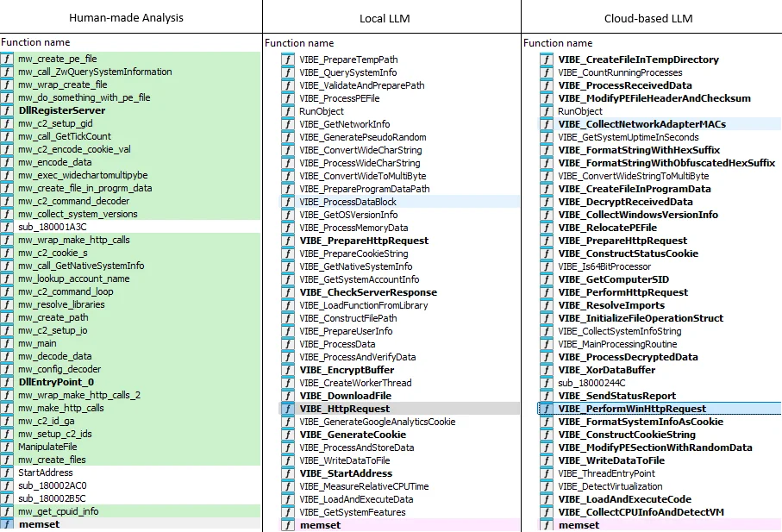The height and width of the screenshot is (532, 782).
Task: Select VIBE_XorDataBuffer function
Action: [660, 370]
